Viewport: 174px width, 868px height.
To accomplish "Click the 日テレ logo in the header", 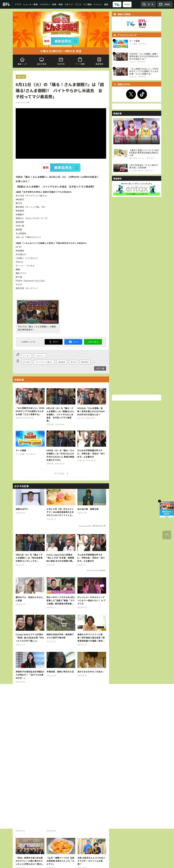I will coord(6,4).
